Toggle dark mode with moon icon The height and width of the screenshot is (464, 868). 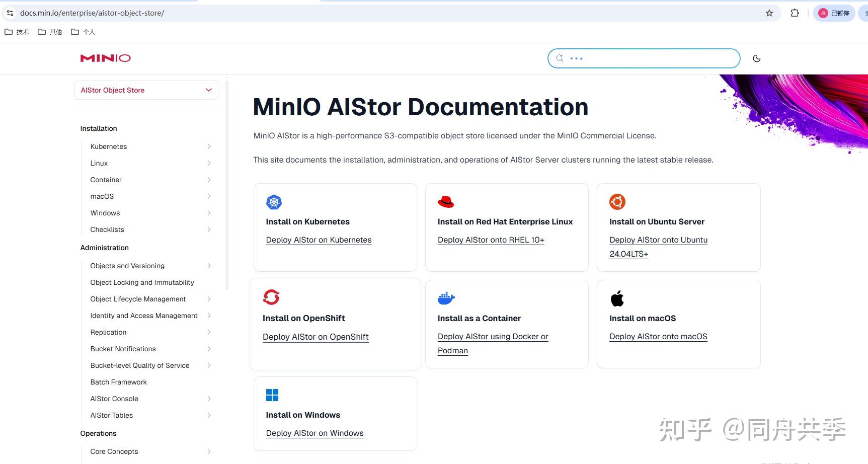click(756, 58)
